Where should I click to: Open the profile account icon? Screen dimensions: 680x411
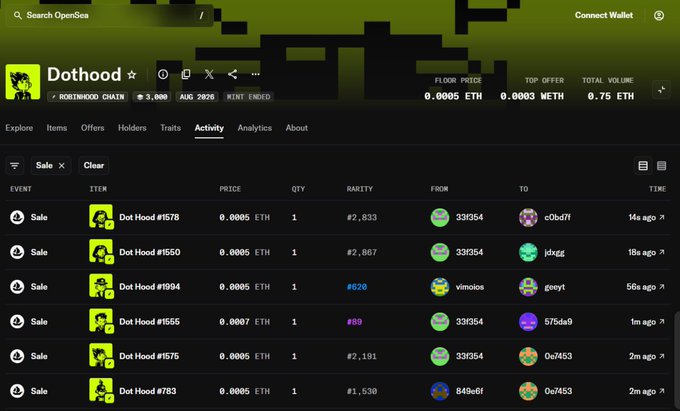pyautogui.click(x=659, y=16)
